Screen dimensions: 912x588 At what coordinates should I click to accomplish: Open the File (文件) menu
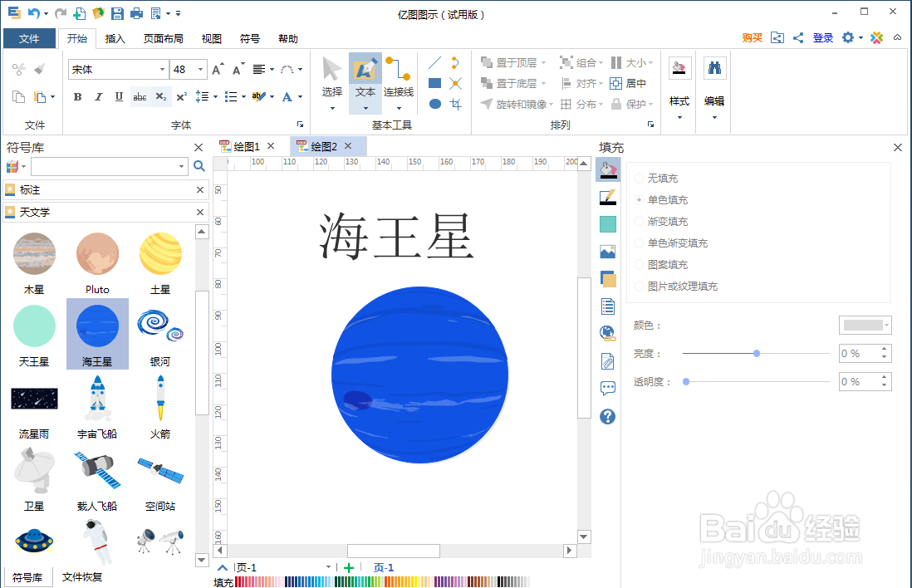pyautogui.click(x=29, y=38)
